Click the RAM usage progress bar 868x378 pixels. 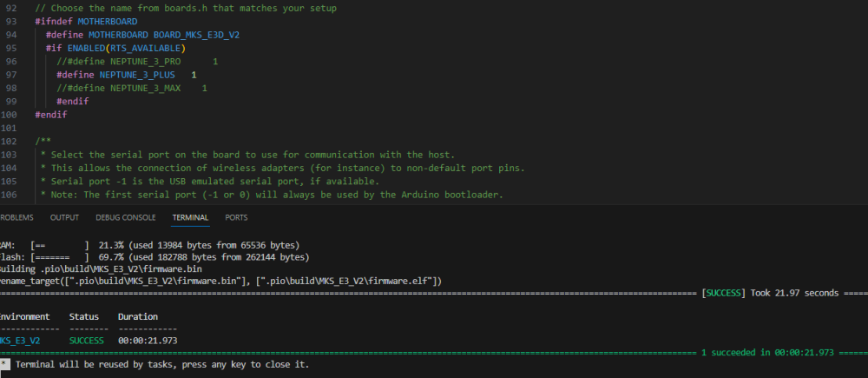click(61, 246)
